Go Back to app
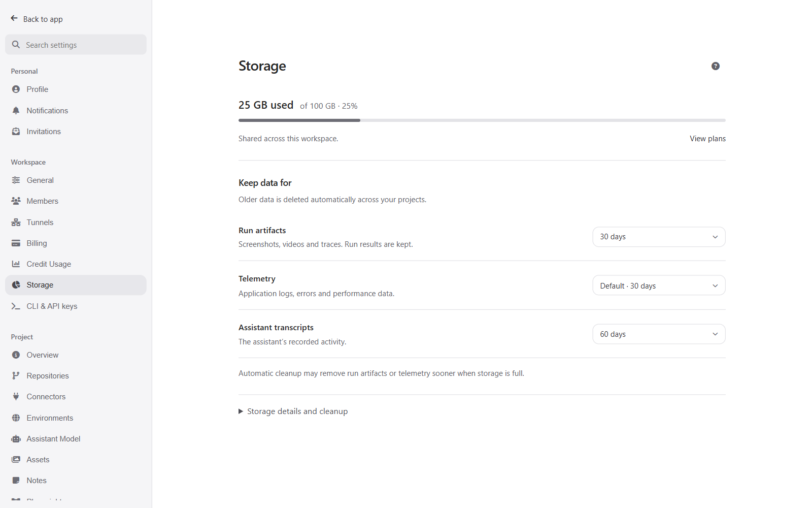Screen dimensions: 812x508 37,19
